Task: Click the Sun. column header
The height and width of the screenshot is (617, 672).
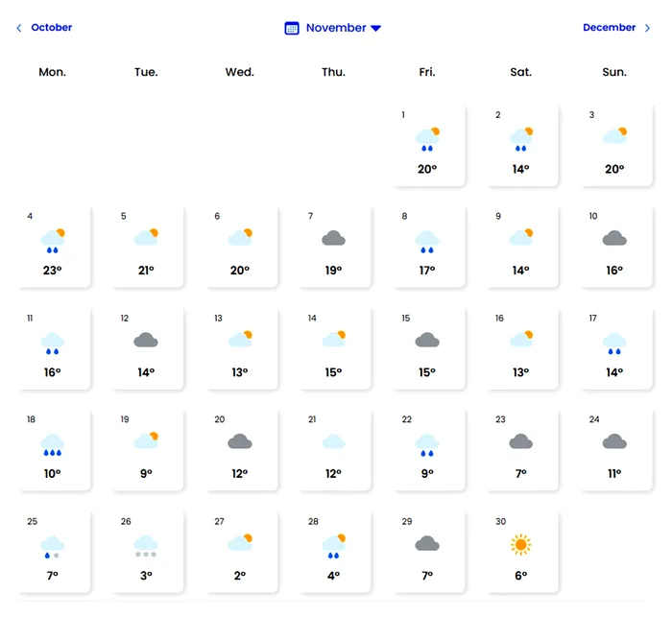Action: [x=614, y=72]
